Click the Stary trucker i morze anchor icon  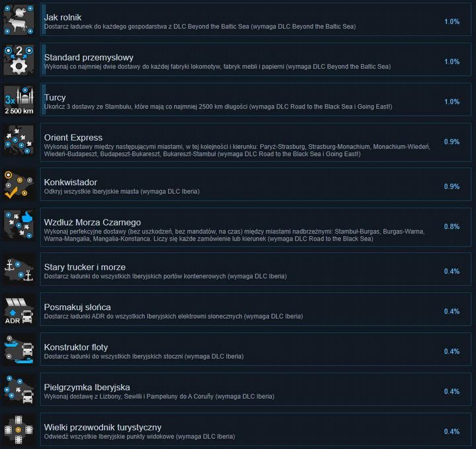19,269
